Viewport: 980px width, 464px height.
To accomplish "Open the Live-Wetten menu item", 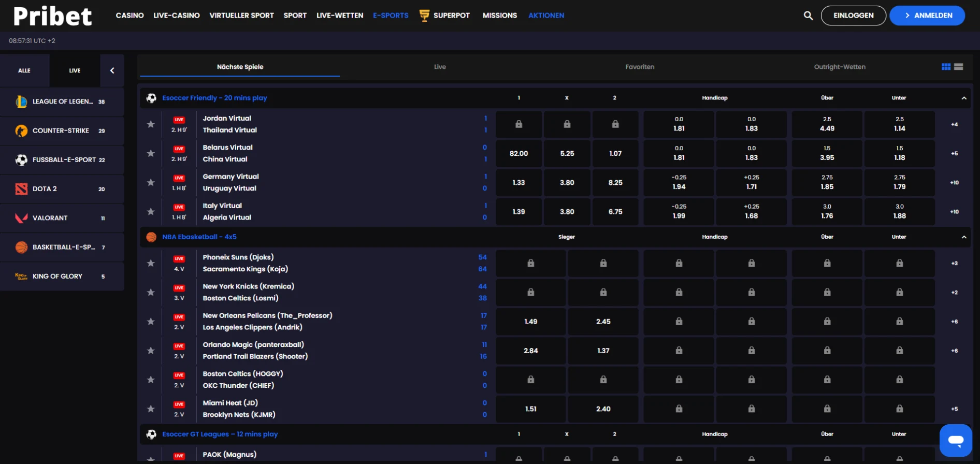I will point(340,16).
